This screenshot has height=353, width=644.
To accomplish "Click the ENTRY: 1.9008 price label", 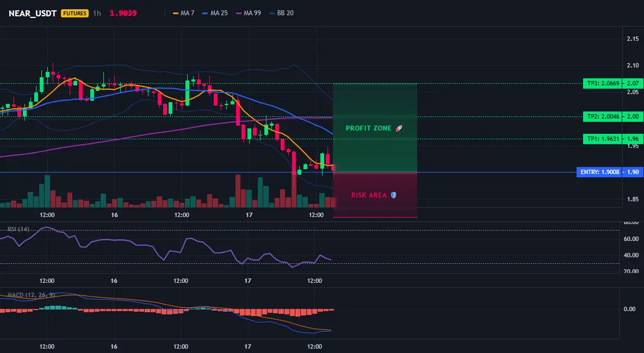I will point(599,172).
